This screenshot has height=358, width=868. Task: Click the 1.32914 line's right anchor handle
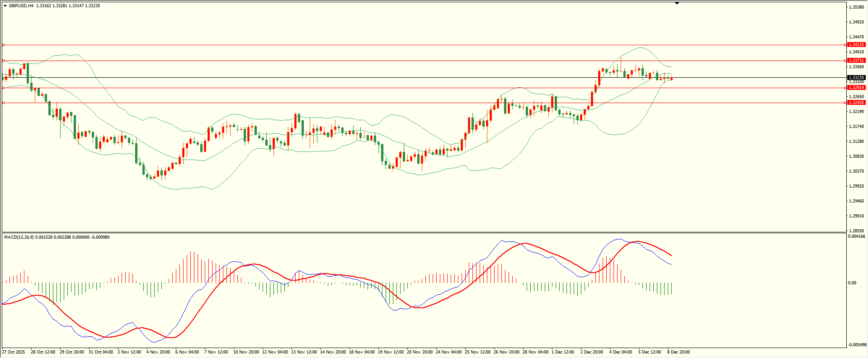click(x=845, y=88)
